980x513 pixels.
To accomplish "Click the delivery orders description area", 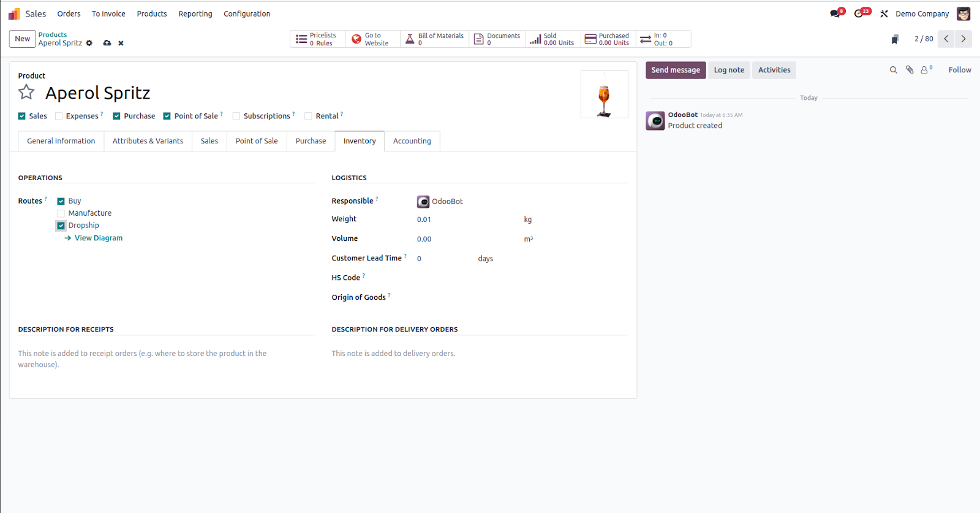I will (480, 354).
